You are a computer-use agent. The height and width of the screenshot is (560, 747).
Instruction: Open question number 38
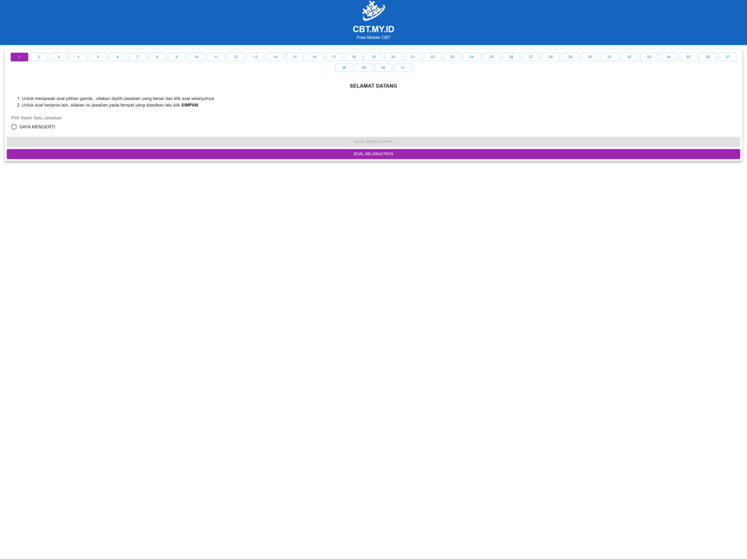click(344, 68)
